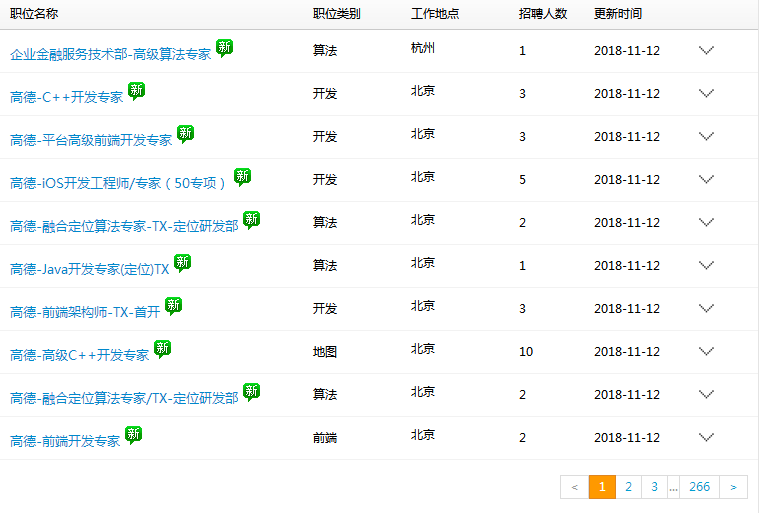Click the headcount value 5
The image size is (763, 513).
click(523, 180)
